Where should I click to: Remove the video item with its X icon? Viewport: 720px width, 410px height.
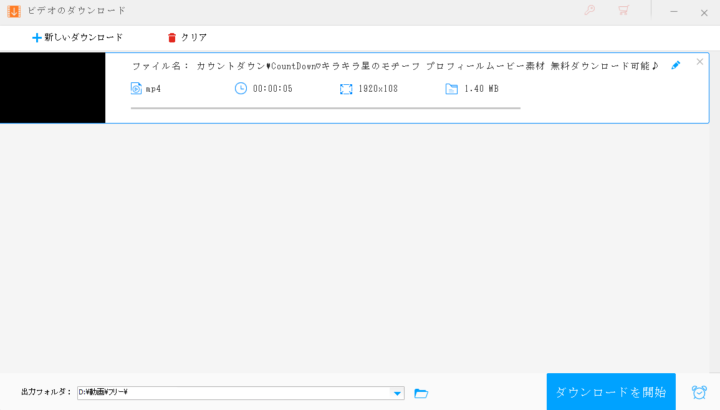(699, 62)
